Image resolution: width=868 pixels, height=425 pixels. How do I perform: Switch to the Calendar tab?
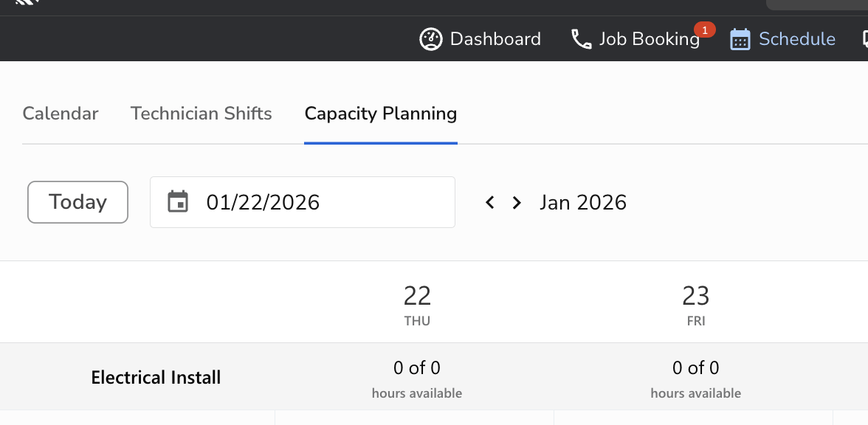click(x=61, y=114)
